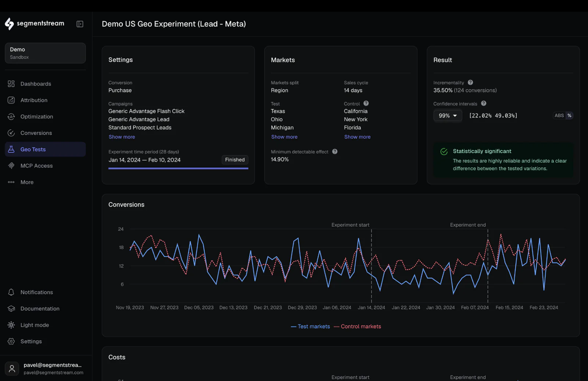Image resolution: width=588 pixels, height=381 pixels.
Task: Switch confidence interval to ABS
Action: 559,116
